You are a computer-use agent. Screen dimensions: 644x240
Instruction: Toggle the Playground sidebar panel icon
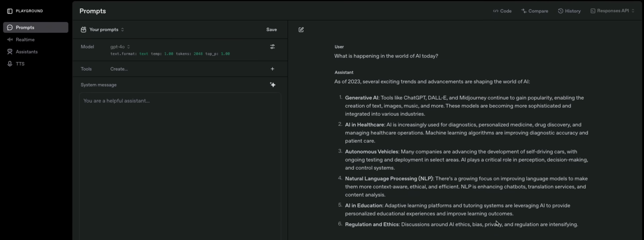tap(10, 11)
